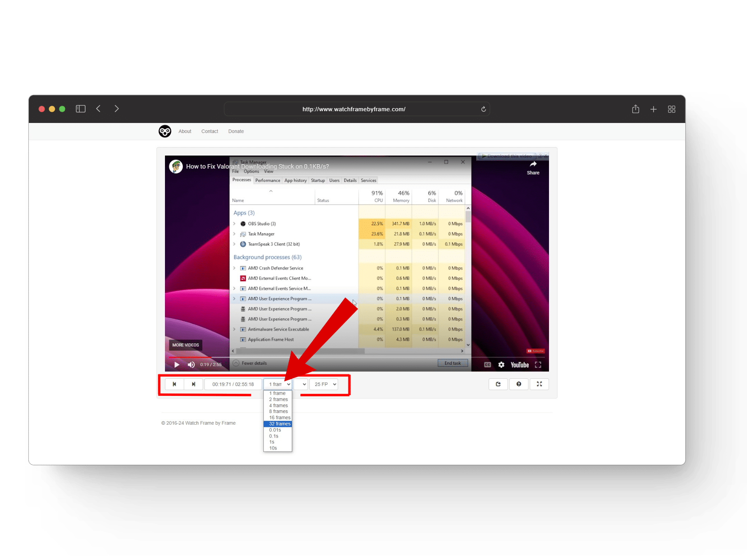Screen dimensions: 747x560
Task: Open the Donate link
Action: point(236,131)
